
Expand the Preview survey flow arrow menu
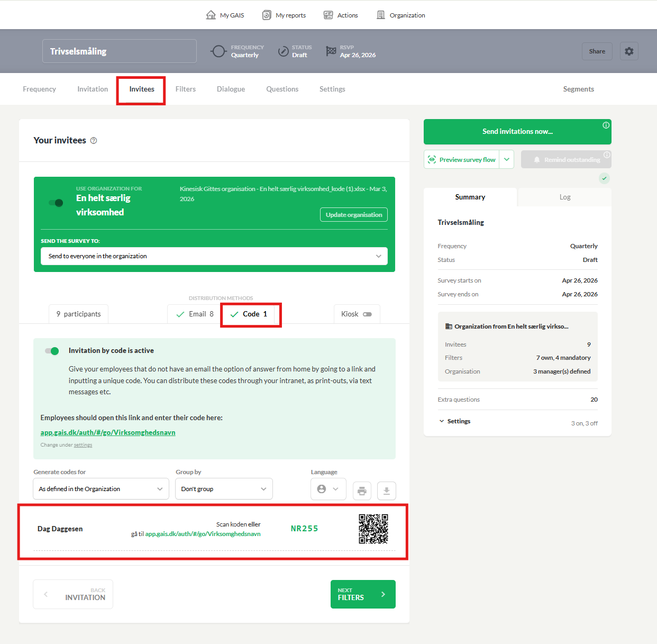(507, 159)
